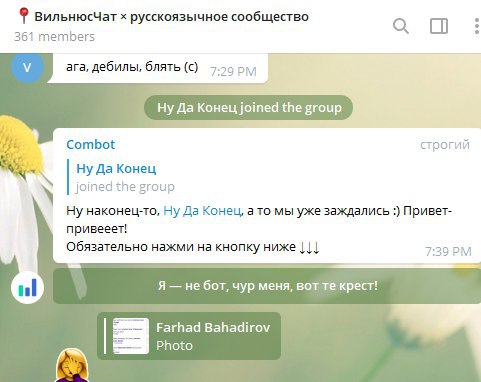Select the message 'ага, дебилы'
This screenshot has width=481, height=382.
[x=132, y=67]
